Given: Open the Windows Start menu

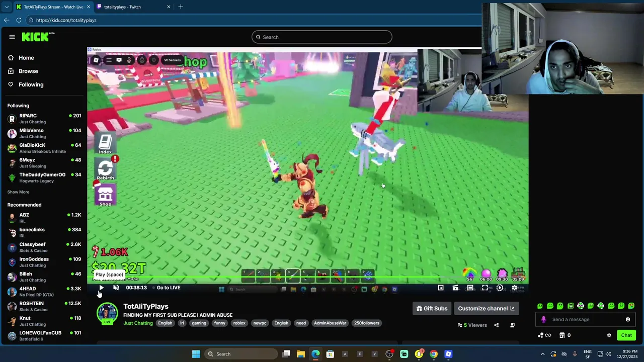Looking at the screenshot, I should point(196,354).
